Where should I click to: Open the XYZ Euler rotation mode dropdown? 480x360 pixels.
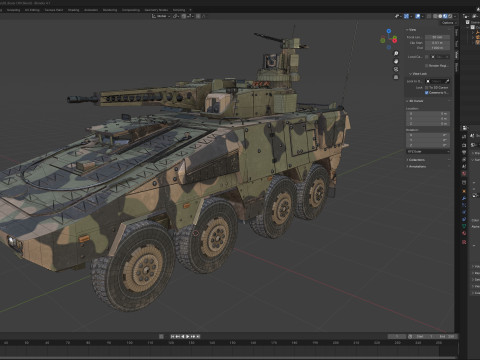(428, 152)
